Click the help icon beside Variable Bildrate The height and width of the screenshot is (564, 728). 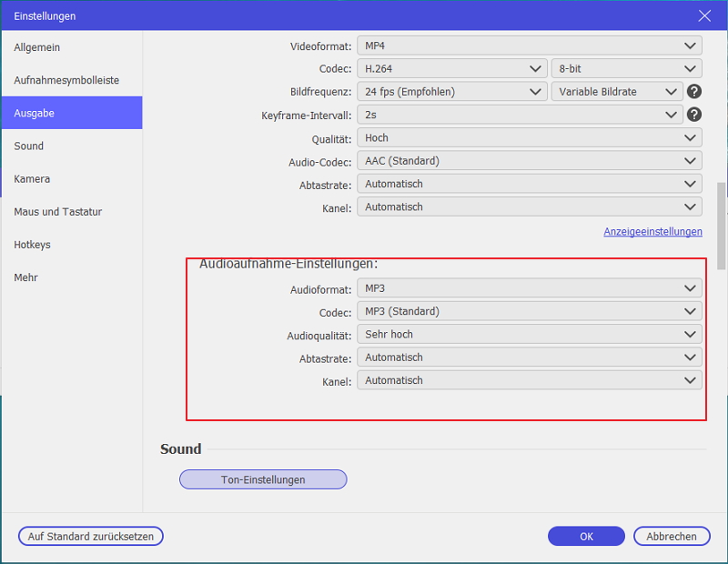pos(694,92)
